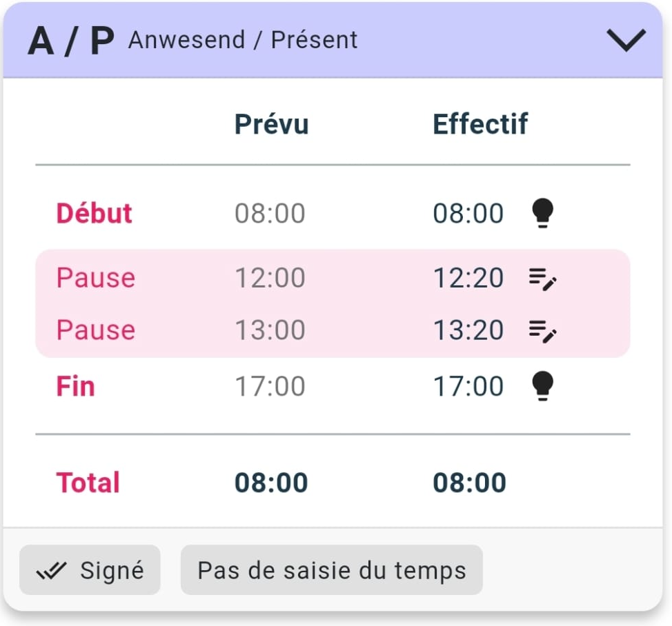Collapse the Anwesend / Présent card chevron

(x=626, y=41)
